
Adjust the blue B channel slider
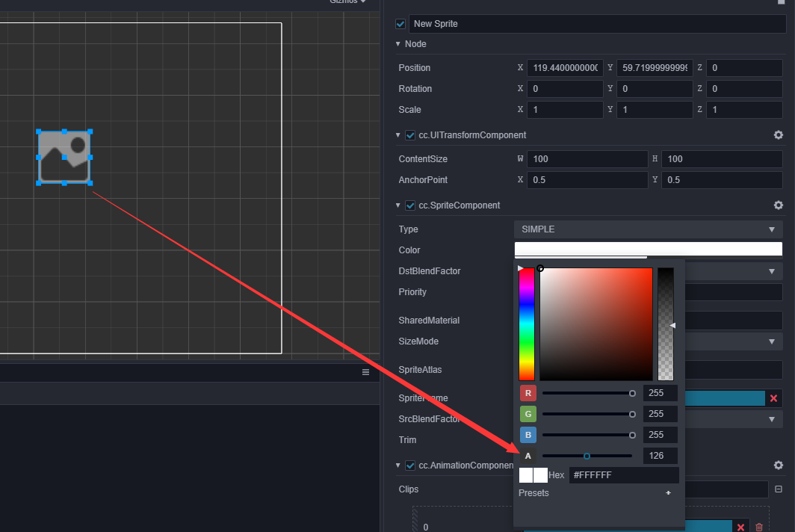coord(587,435)
